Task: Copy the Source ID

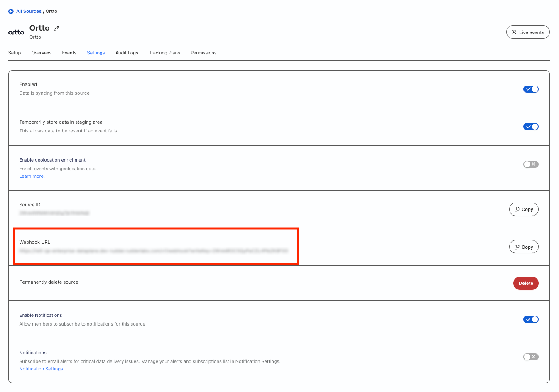Action: click(x=524, y=209)
